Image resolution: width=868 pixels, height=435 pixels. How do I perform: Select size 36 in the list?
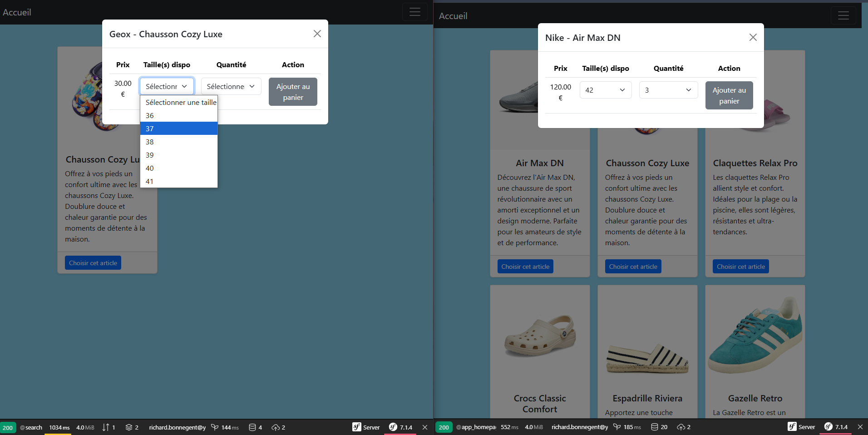[x=179, y=115]
